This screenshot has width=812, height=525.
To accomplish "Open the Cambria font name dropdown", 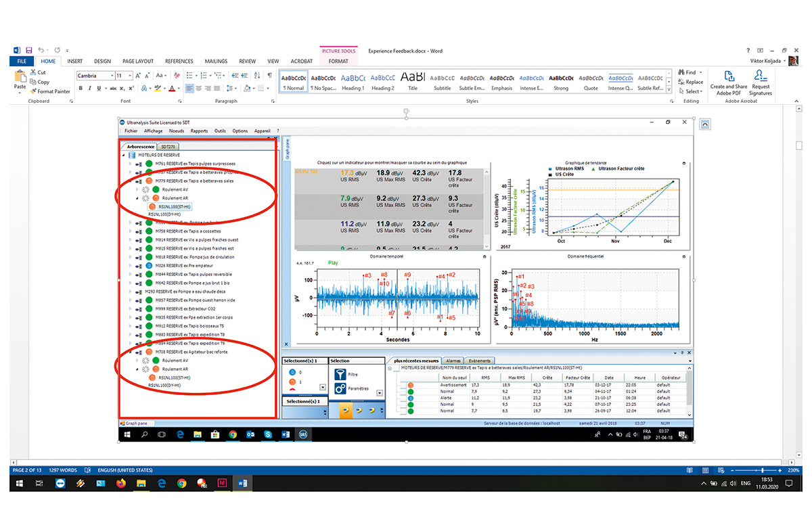I will [112, 76].
